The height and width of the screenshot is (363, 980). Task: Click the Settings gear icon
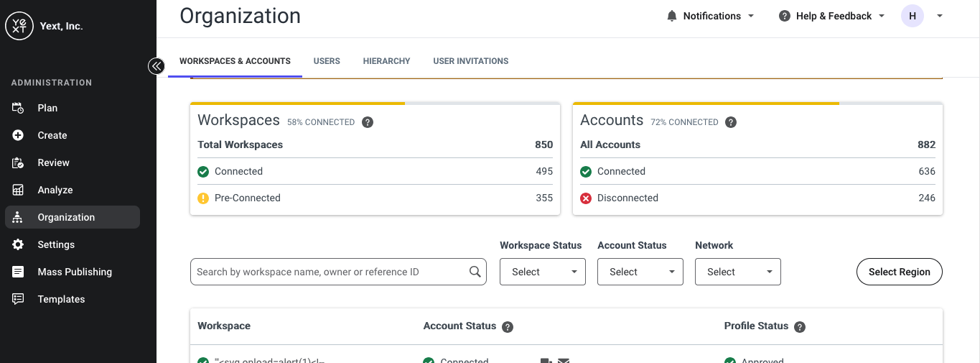18,244
